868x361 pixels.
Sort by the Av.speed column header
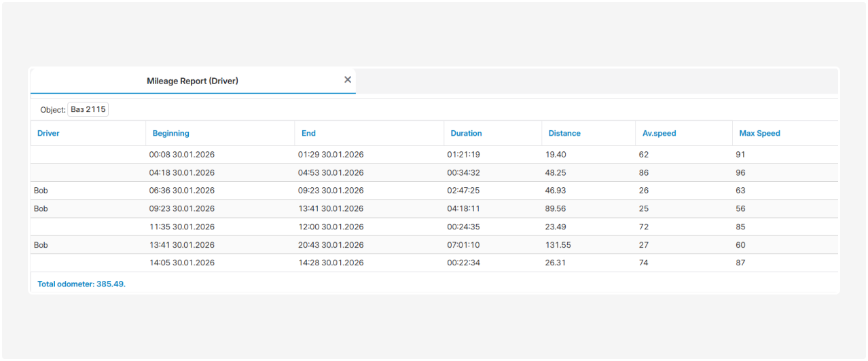coord(659,134)
